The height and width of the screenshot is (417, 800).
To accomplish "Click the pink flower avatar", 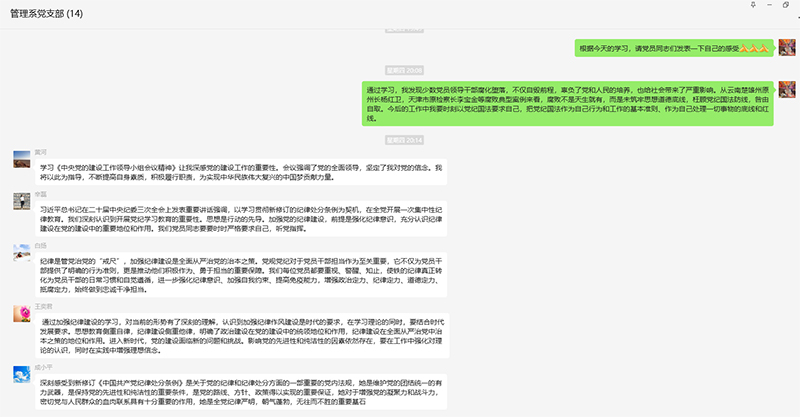I will (21, 315).
